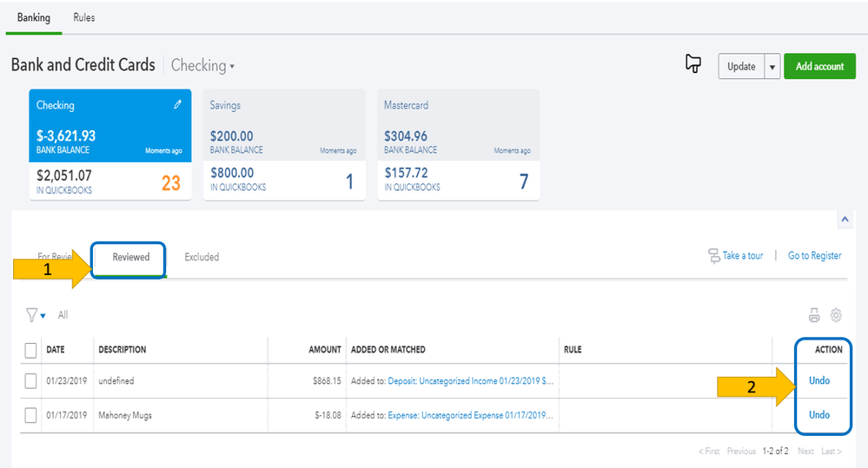Screen dimensions: 868x468
Task: Open the Reviewed tab
Action: click(x=130, y=257)
